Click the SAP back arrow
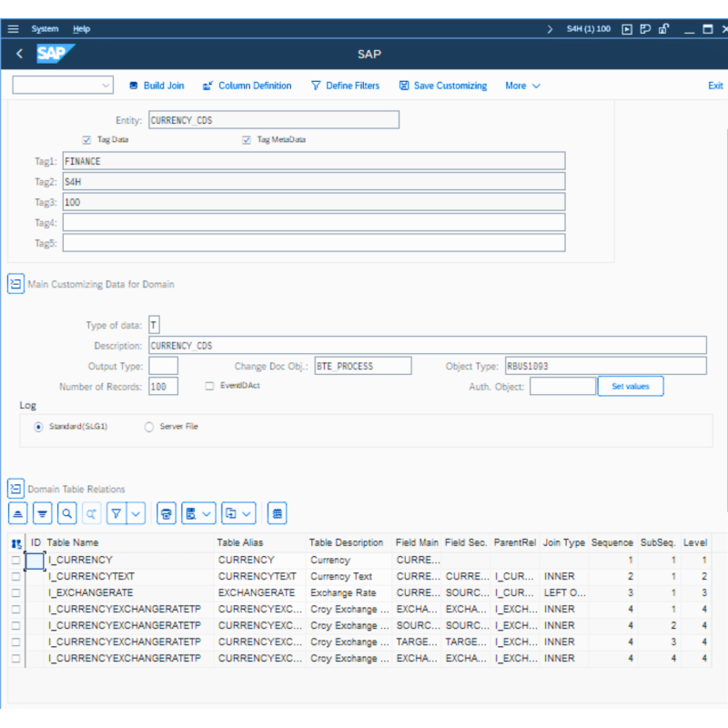 pyautogui.click(x=19, y=54)
